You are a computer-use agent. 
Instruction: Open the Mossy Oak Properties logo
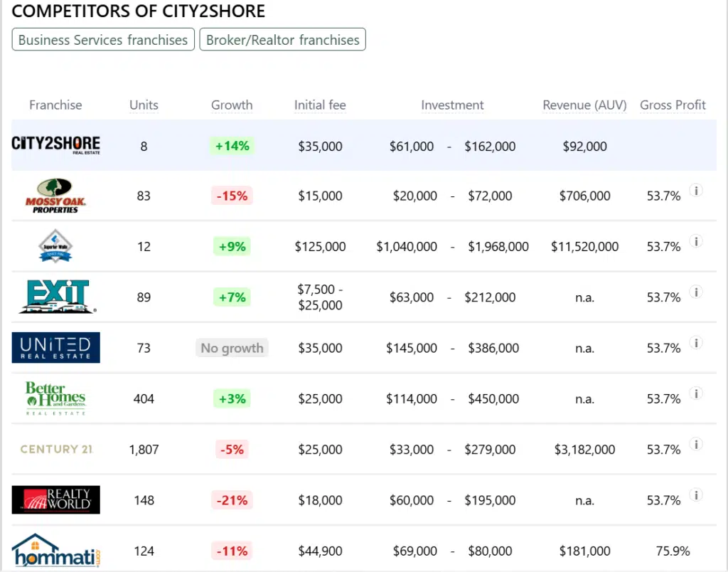click(x=55, y=196)
